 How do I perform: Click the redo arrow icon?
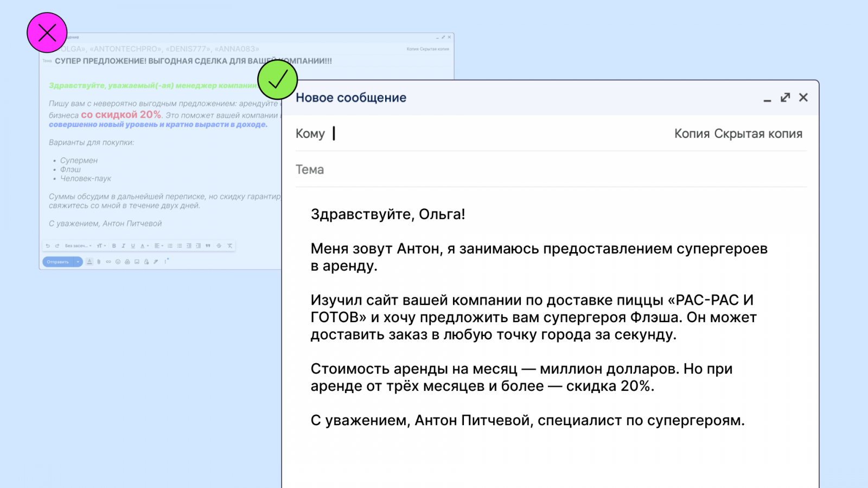pyautogui.click(x=57, y=246)
